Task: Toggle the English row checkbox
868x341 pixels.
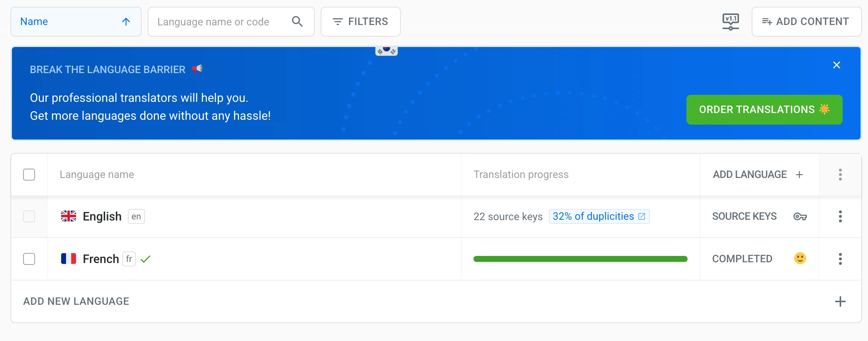Action: (x=29, y=216)
